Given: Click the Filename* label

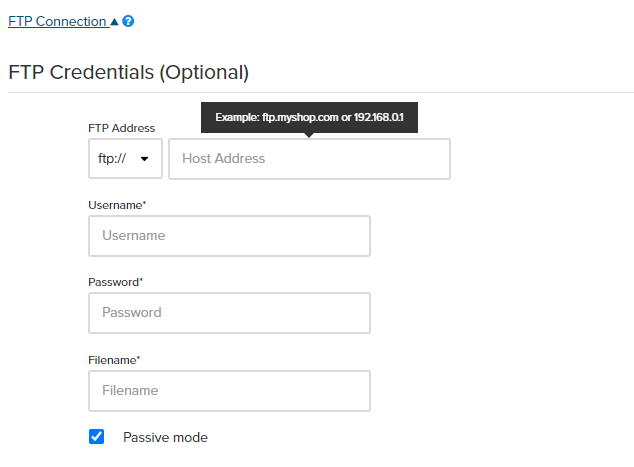Looking at the screenshot, I should click(114, 359).
